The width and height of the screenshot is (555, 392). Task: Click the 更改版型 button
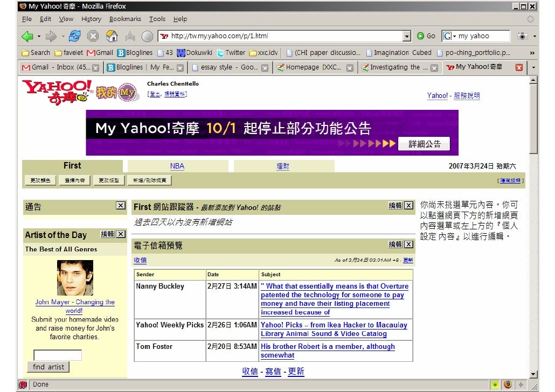click(x=109, y=180)
